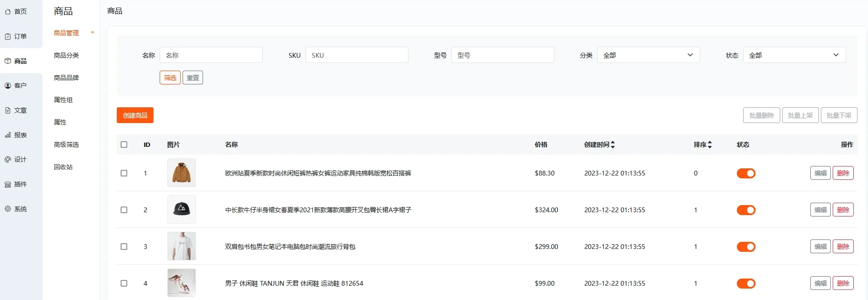This screenshot has height=300, width=868.
Task: Click the 筛选 filter button
Action: point(170,78)
